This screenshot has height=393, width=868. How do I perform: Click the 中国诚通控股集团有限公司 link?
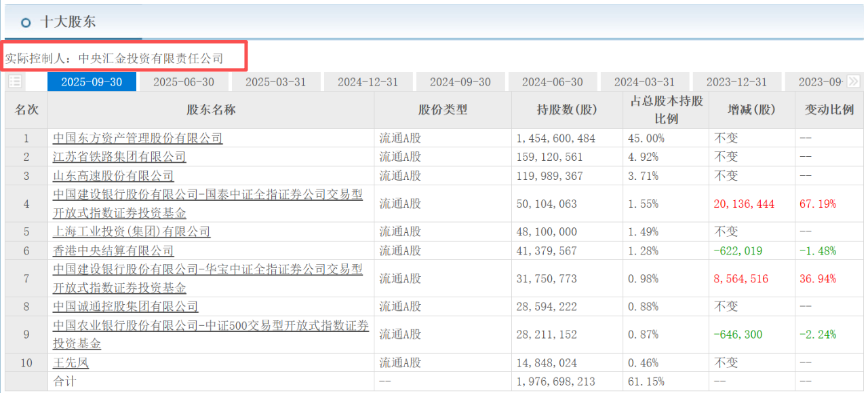point(125,307)
